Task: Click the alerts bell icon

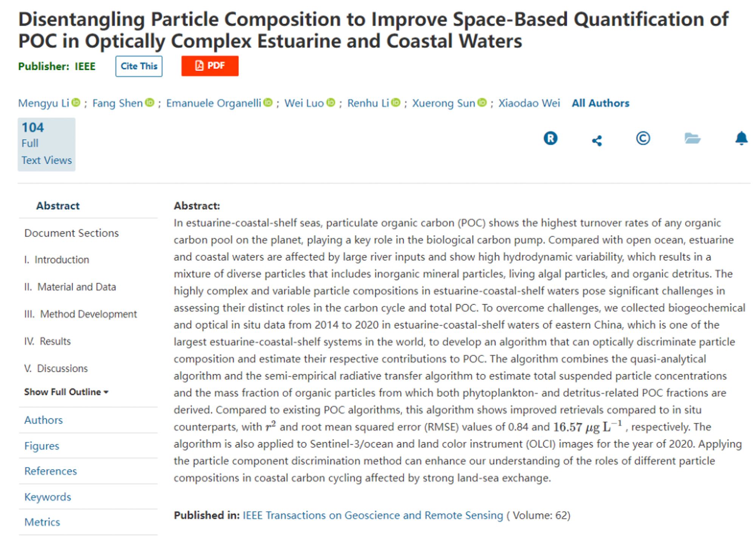Action: (741, 138)
